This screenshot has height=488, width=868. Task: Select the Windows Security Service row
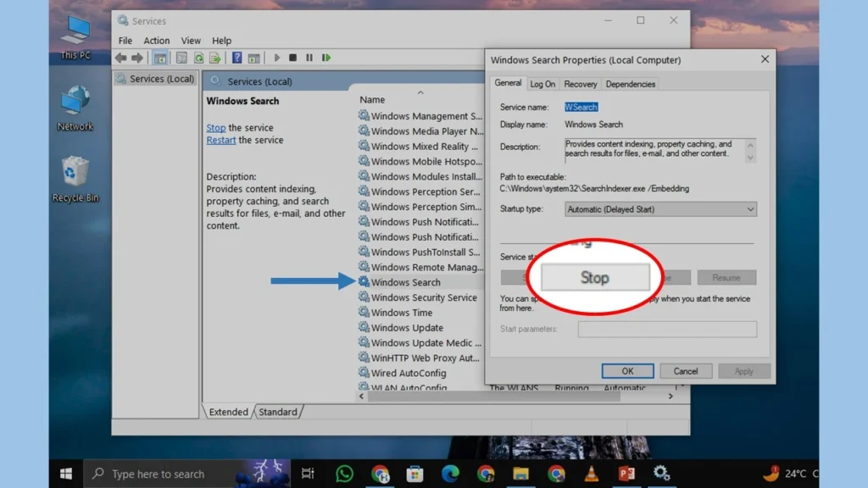pos(420,297)
